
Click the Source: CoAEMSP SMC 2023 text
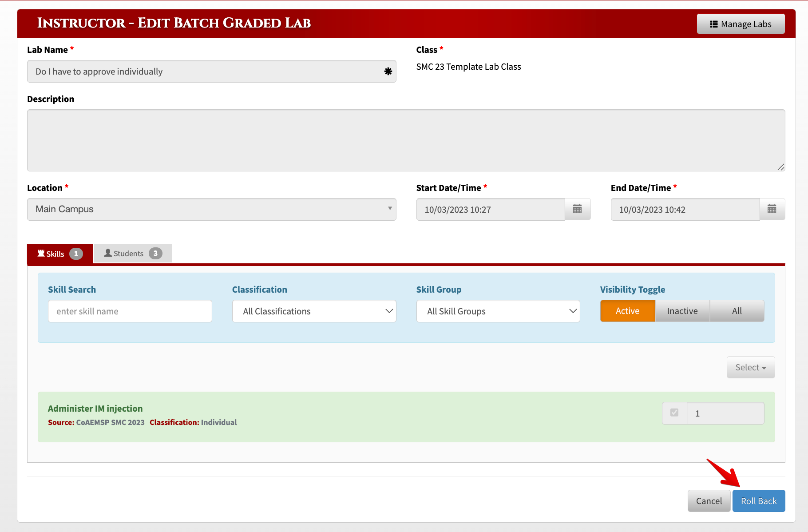pyautogui.click(x=96, y=422)
